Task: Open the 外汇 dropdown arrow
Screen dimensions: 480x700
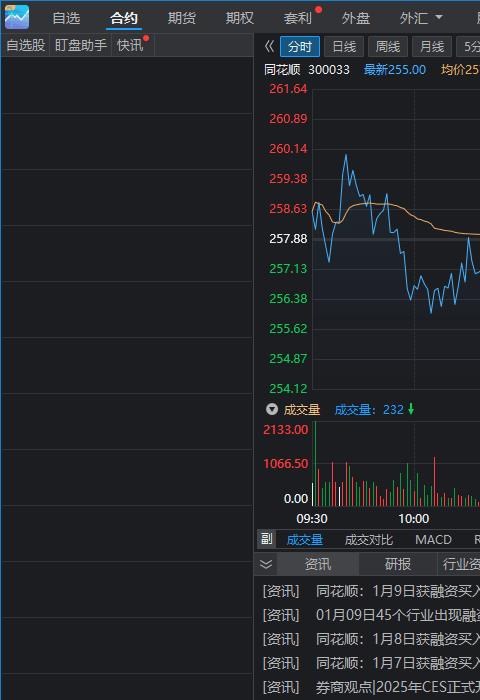Action: click(x=439, y=17)
